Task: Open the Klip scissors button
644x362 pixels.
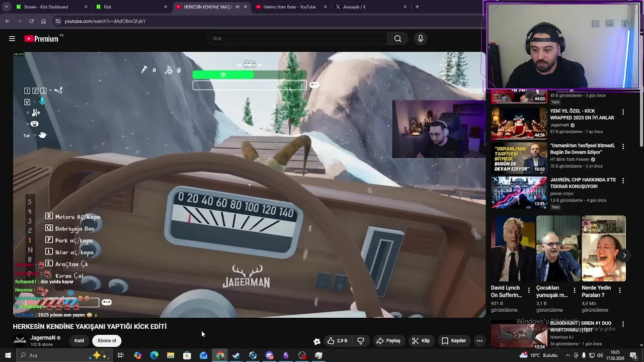Action: point(421,341)
